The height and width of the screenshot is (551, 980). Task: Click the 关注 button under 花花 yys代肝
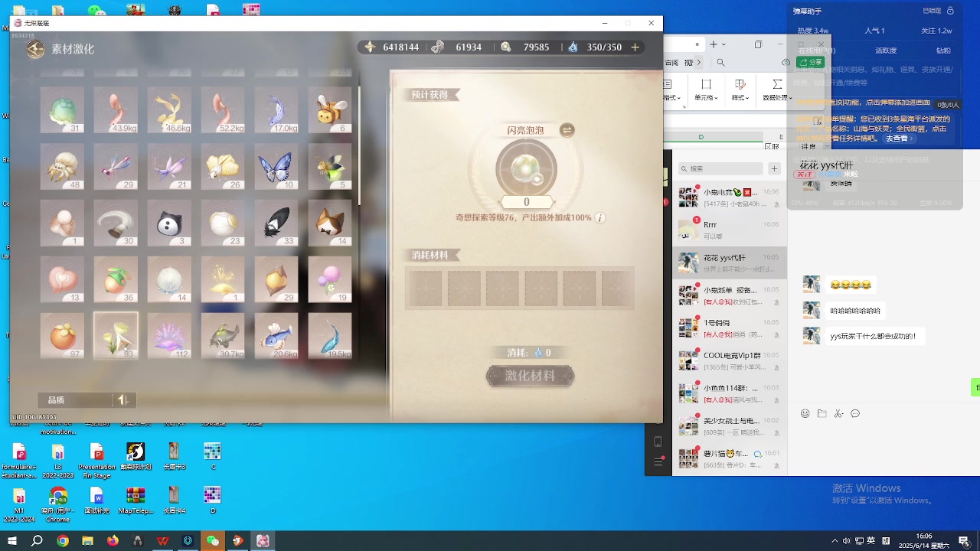pos(805,174)
